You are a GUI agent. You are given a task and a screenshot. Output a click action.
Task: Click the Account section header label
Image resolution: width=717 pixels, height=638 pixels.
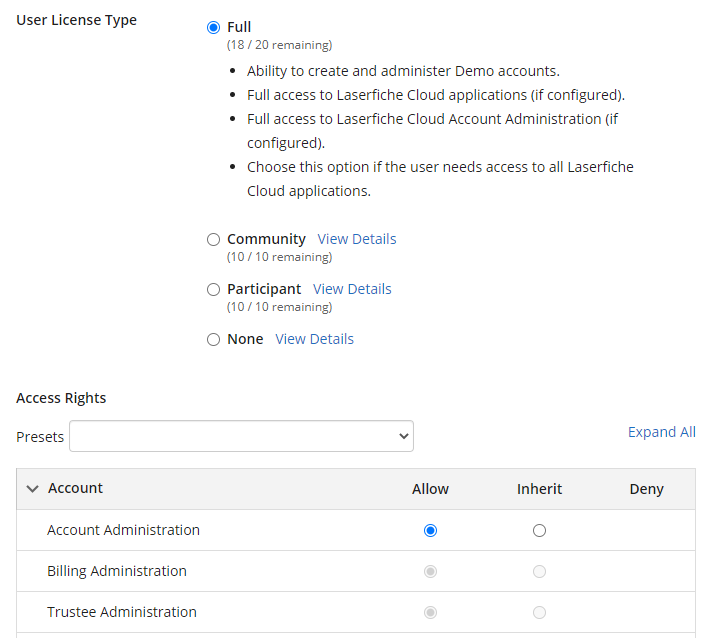pyautogui.click(x=75, y=488)
